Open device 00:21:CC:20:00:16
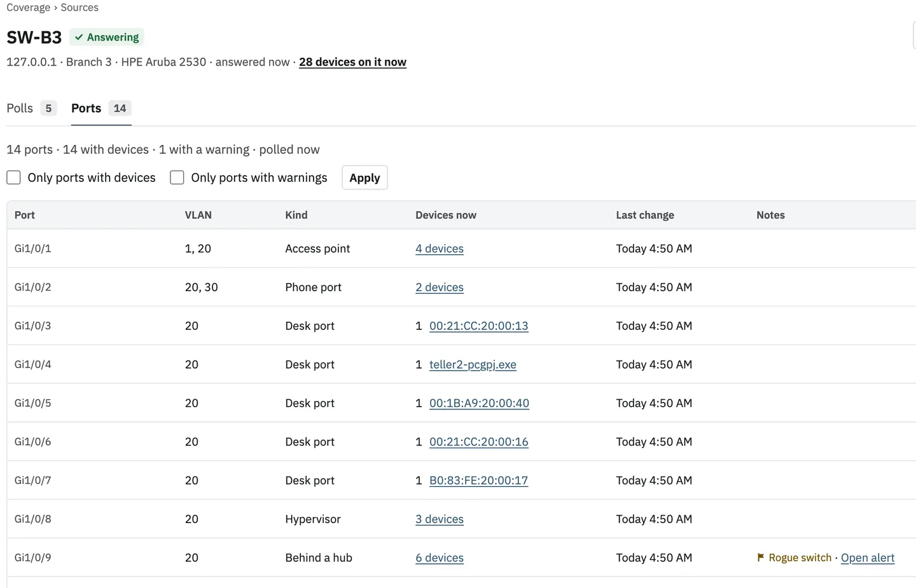The height and width of the screenshot is (588, 916). (479, 442)
